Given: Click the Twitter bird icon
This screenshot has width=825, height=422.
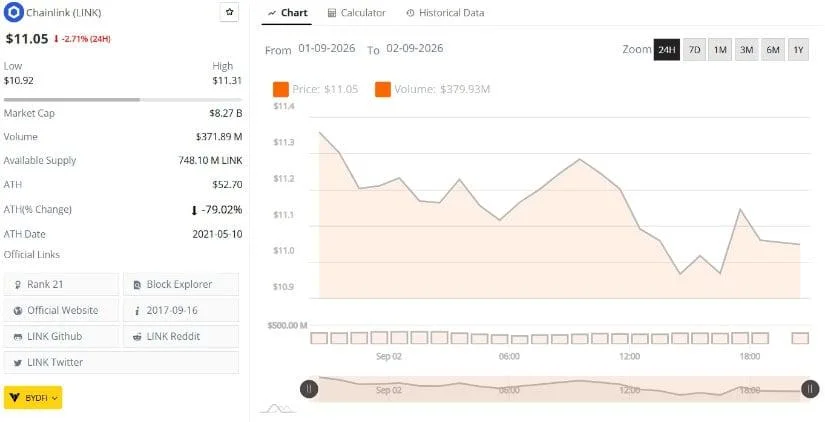Looking at the screenshot, I should pos(18,363).
